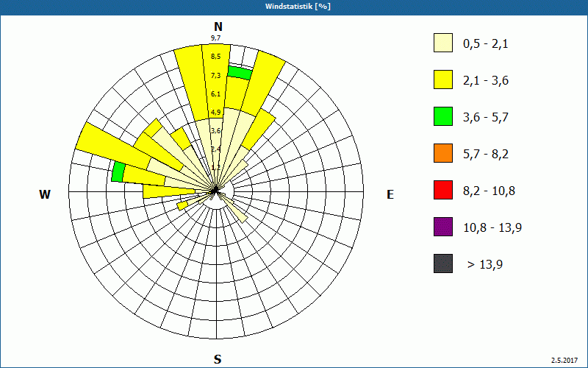588x368 pixels.
Task: Click the pale yellow 0,5 - 2,1 legend swatch
Action: pyautogui.click(x=443, y=43)
